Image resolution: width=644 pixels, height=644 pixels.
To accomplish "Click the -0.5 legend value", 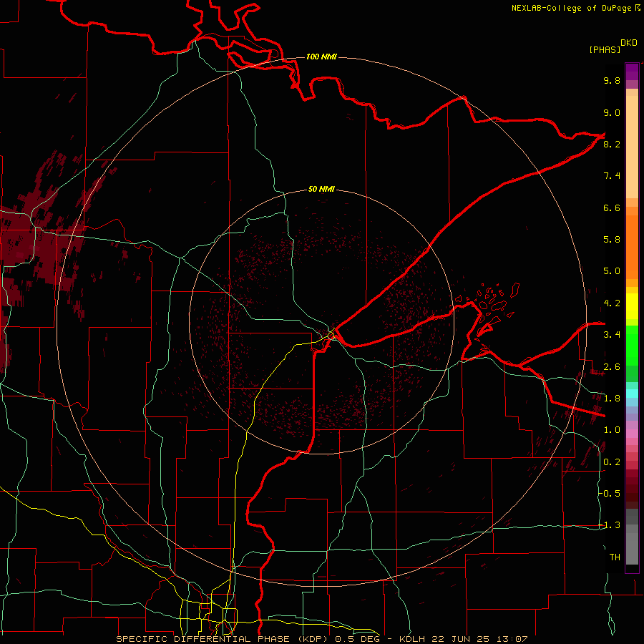I will [x=610, y=494].
